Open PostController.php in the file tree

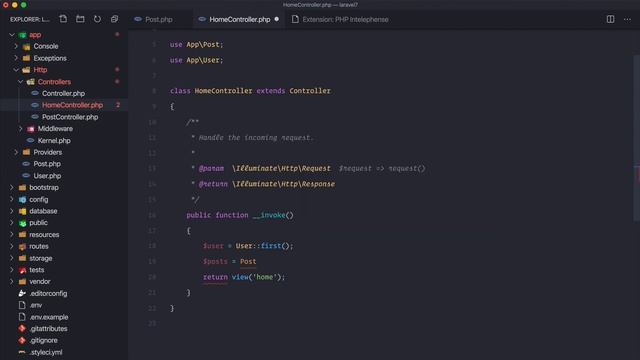click(x=70, y=117)
